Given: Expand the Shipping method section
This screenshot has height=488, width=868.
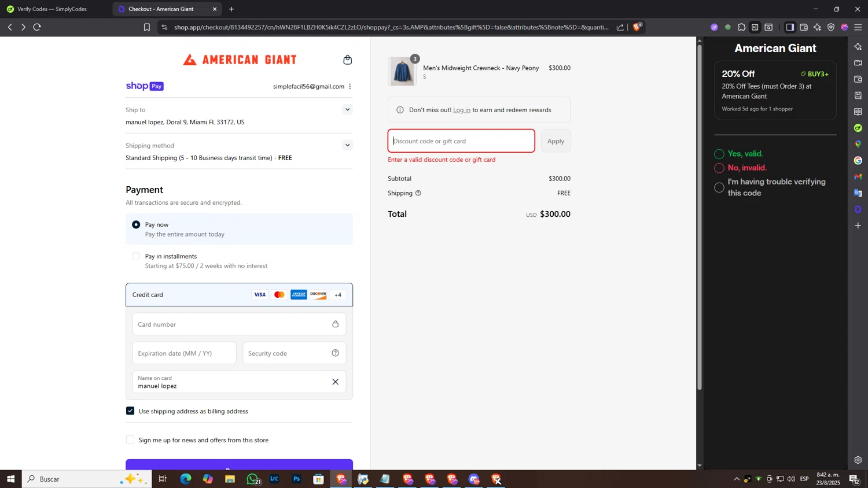Looking at the screenshot, I should coord(347,145).
